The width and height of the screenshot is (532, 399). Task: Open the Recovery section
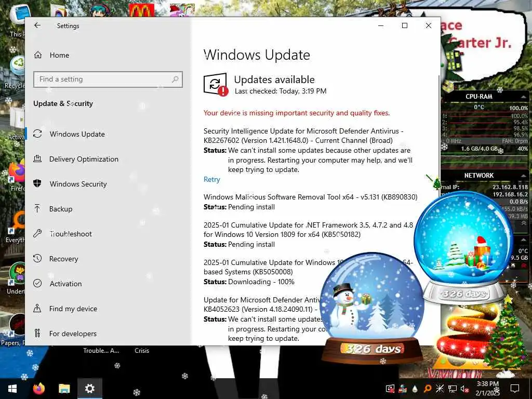(x=63, y=259)
